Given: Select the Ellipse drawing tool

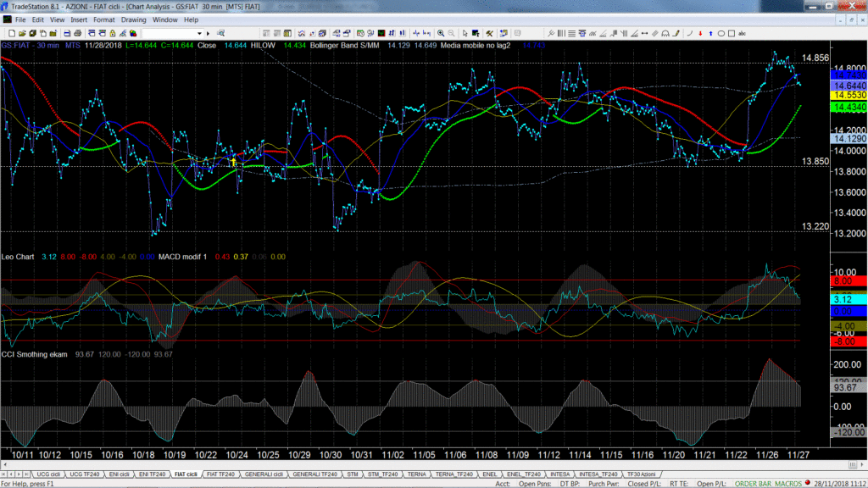Looking at the screenshot, I should (721, 33).
